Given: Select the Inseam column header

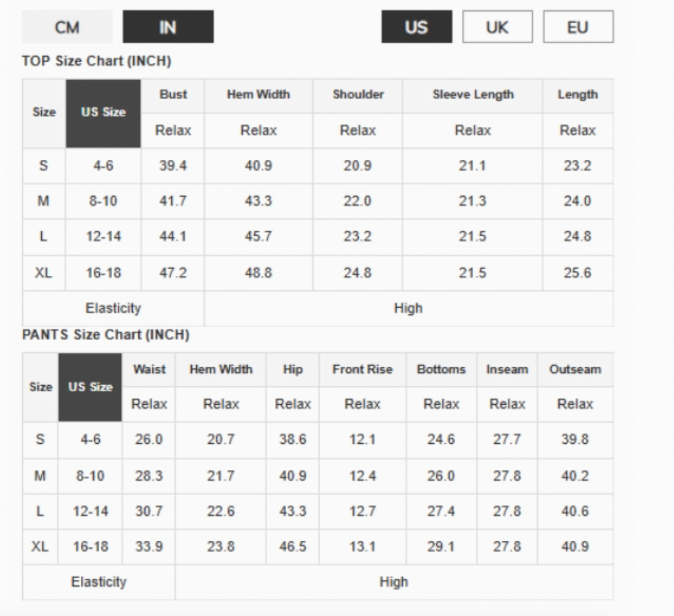Looking at the screenshot, I should point(507,369).
